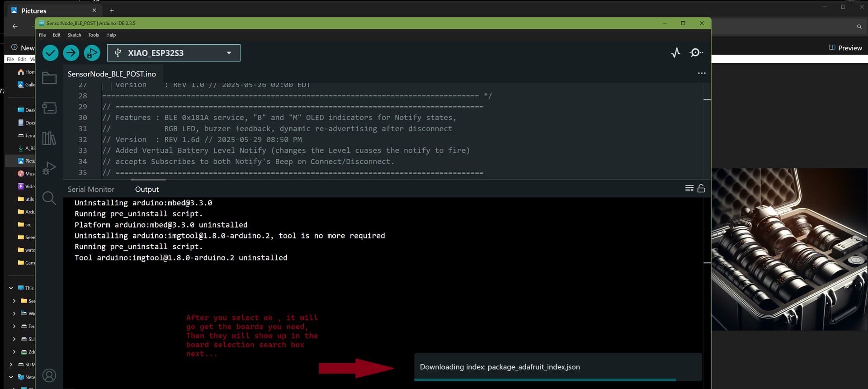Switch to the Serial Monitor tab

coord(91,190)
